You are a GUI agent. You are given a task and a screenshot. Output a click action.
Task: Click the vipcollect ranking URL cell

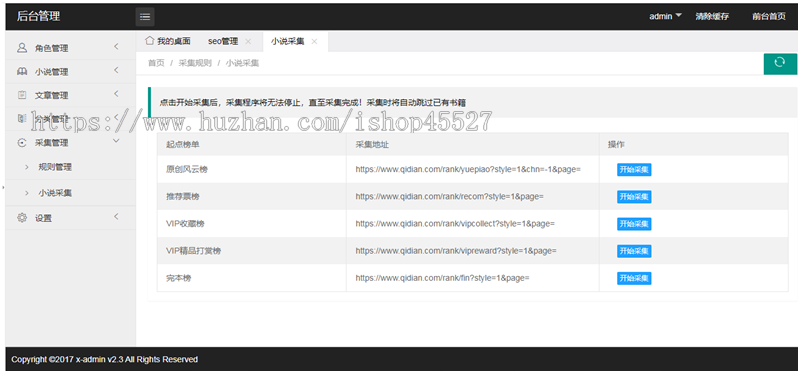tap(472, 223)
